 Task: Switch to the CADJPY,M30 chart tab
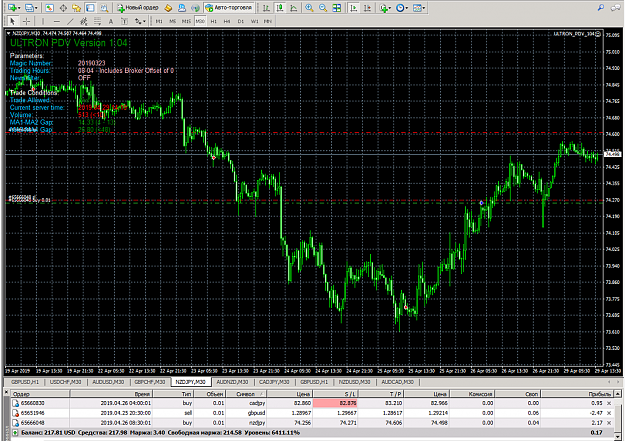[x=274, y=382]
